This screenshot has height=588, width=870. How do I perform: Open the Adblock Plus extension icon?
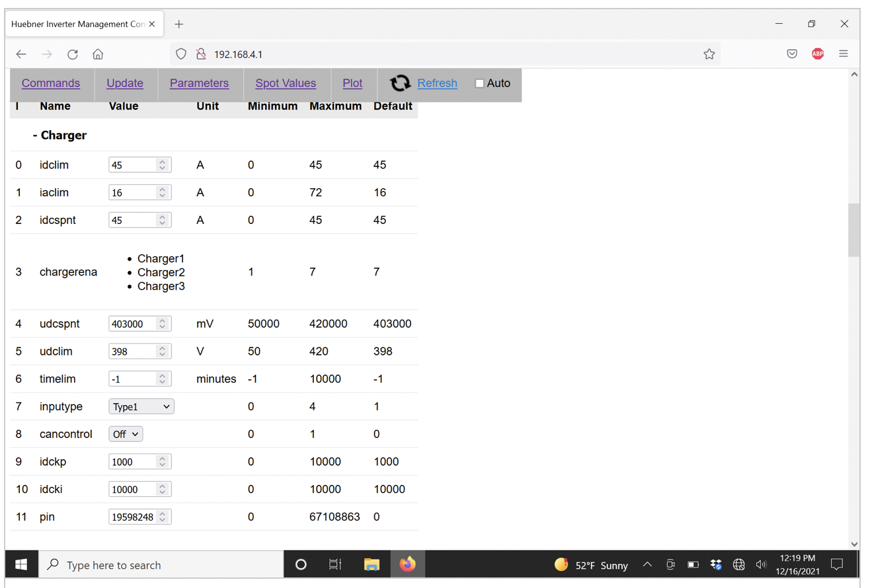point(817,54)
